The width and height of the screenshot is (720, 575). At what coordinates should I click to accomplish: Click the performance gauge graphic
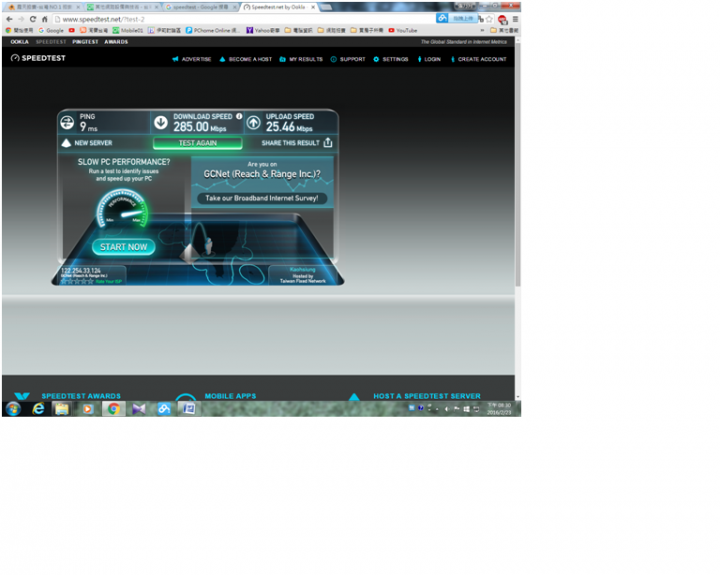122,209
